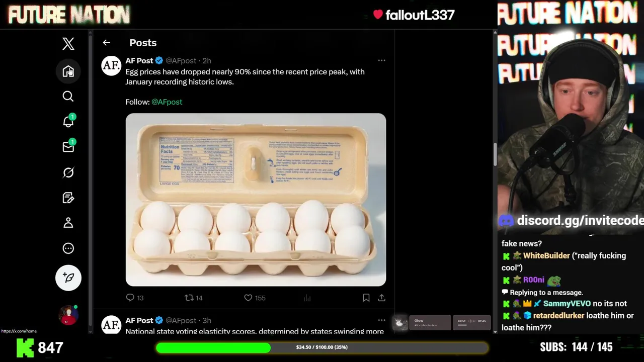Viewport: 644px width, 362px height.
Task: Open the Home icon in sidebar
Action: click(x=68, y=71)
